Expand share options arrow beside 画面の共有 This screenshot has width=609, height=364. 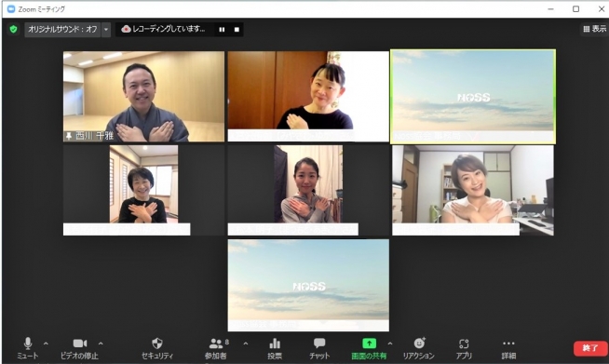click(390, 344)
